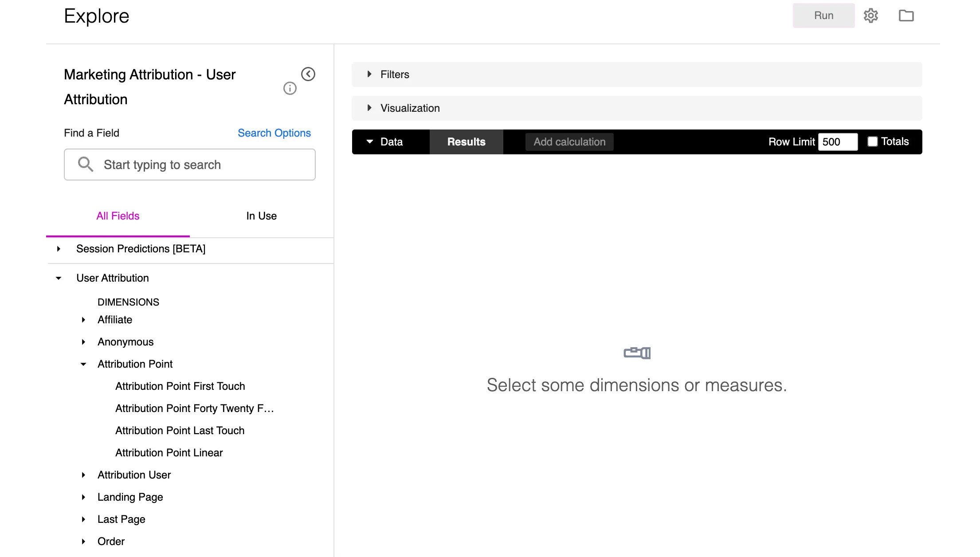Click Marketing Attribution - User Attribution title
This screenshot has width=980, height=557.
coord(149,87)
